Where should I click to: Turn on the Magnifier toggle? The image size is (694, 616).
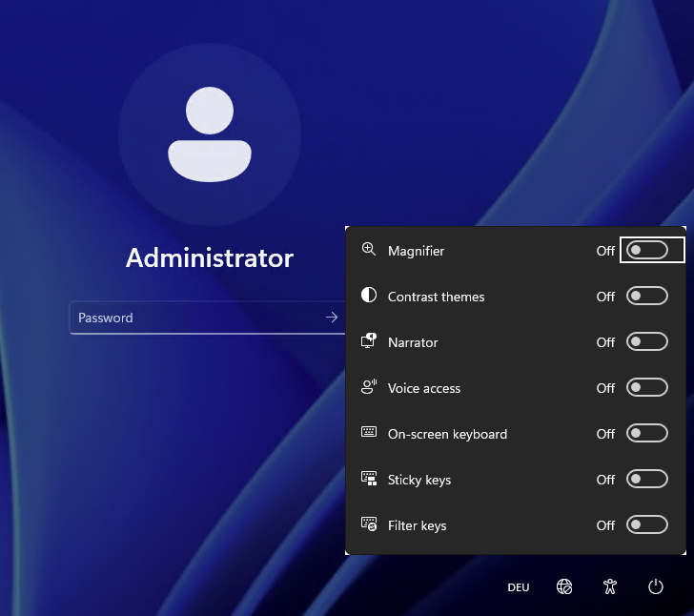click(x=647, y=250)
